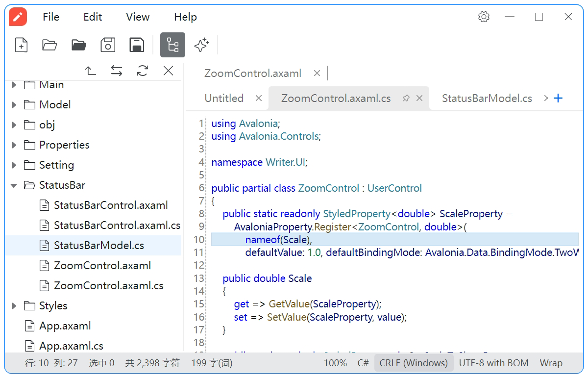Click the 100% zoom status item
The height and width of the screenshot is (378, 588).
point(335,363)
